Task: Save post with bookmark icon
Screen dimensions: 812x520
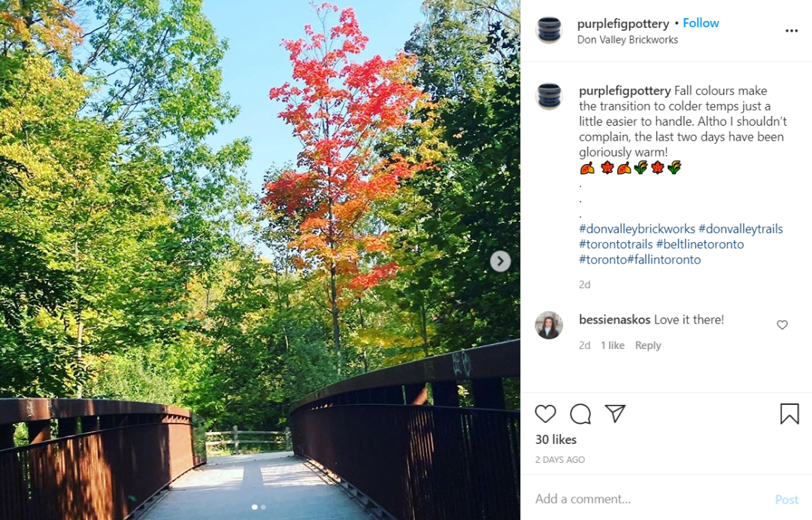Action: 789,414
